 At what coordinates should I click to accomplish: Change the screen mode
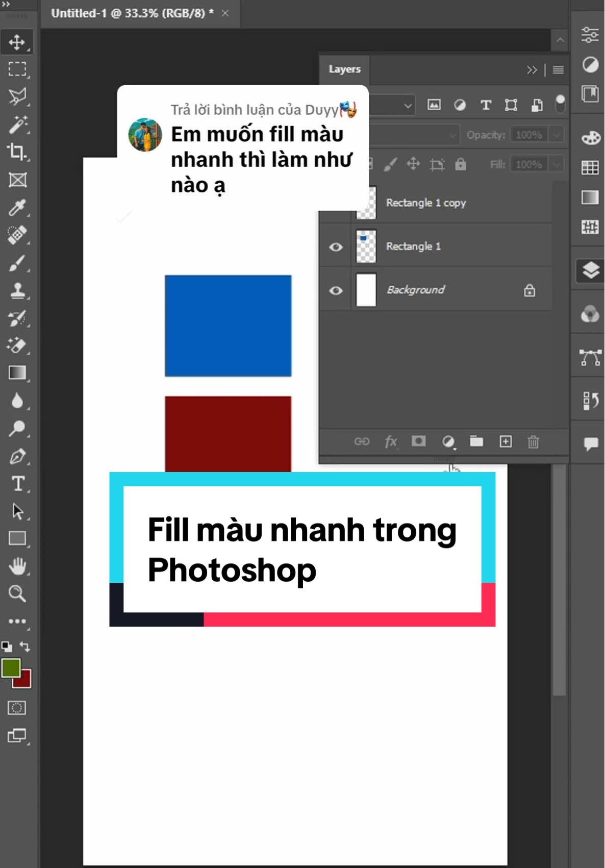(x=17, y=735)
